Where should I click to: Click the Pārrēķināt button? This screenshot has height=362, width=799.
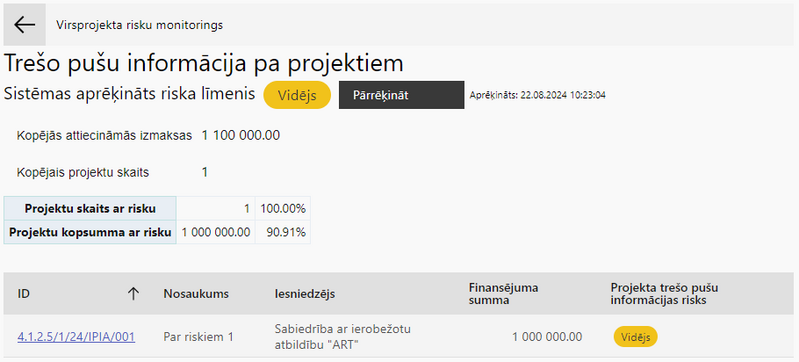click(401, 95)
